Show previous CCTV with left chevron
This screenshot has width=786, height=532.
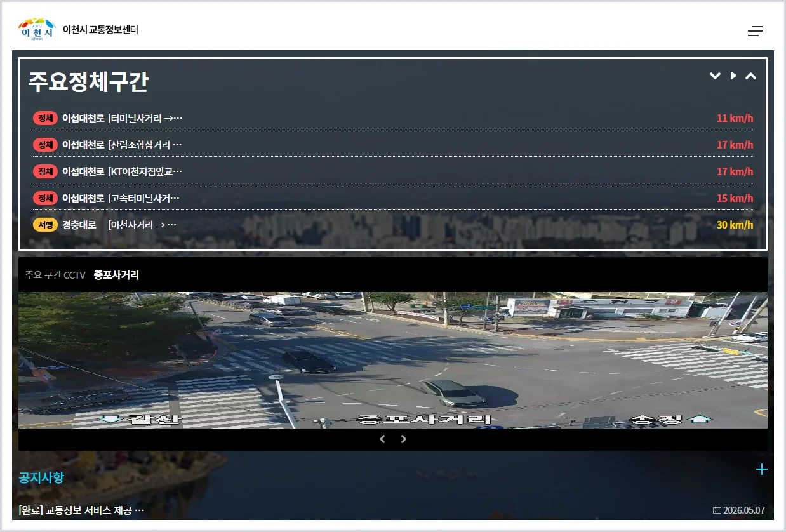pos(382,439)
